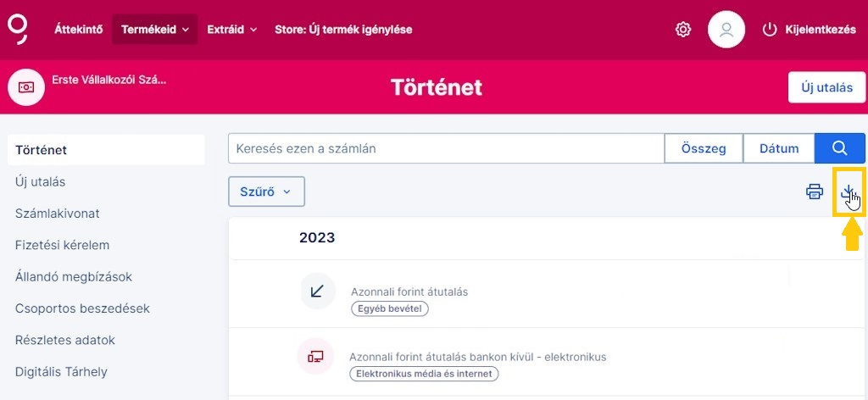Screen dimensions: 868x400
Task: Open settings gear icon
Action: (x=683, y=30)
